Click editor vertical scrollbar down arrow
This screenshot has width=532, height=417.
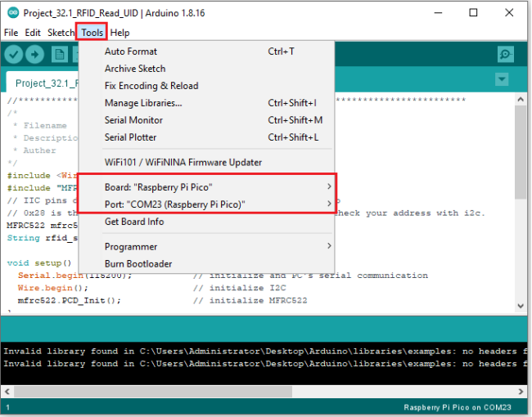click(521, 306)
